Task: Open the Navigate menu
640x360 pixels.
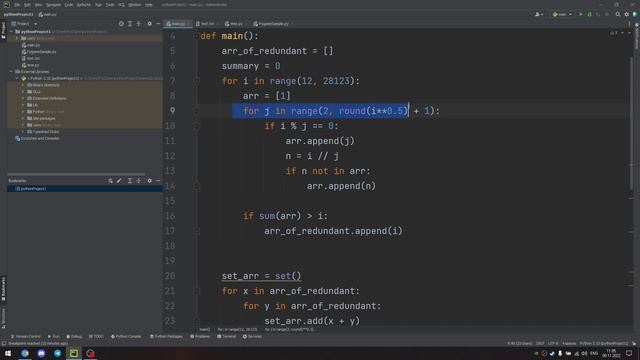Action: [53, 5]
